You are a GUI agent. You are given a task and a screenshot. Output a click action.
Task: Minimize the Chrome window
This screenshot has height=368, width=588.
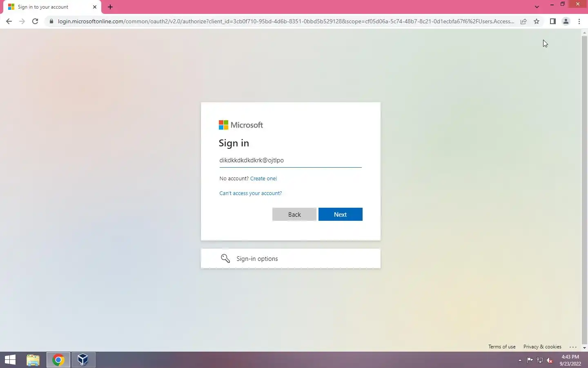(552, 4)
